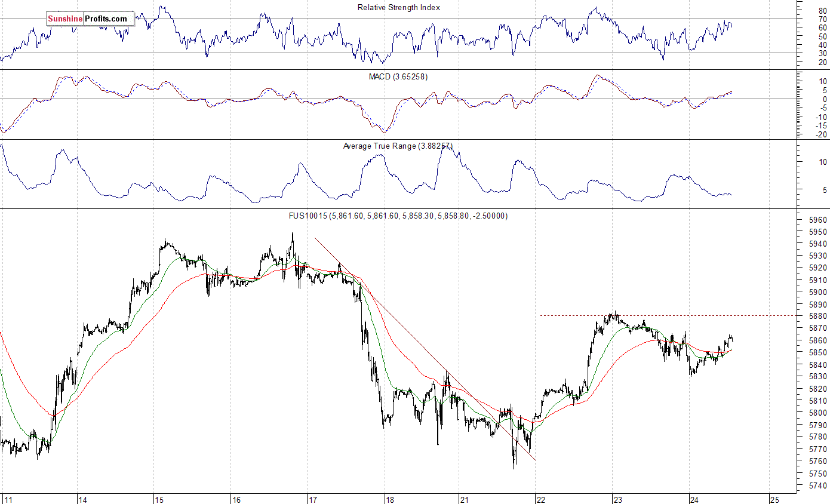Select the 5880 price axis label
Viewport: 830px width, 504px height.
(819, 316)
